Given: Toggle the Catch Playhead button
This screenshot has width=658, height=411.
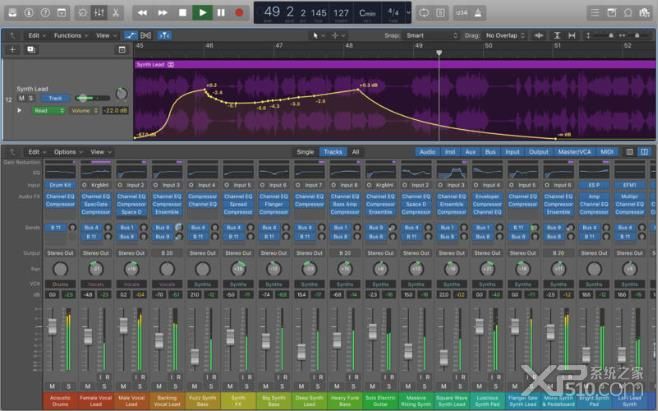Looking at the screenshot, I should [x=164, y=36].
